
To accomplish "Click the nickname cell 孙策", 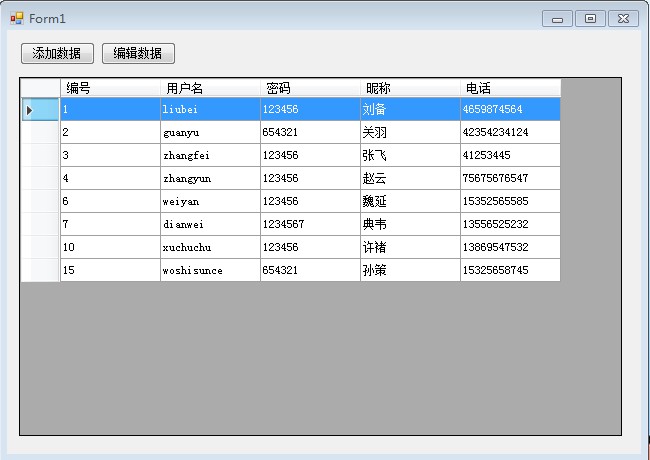I will 410,270.
